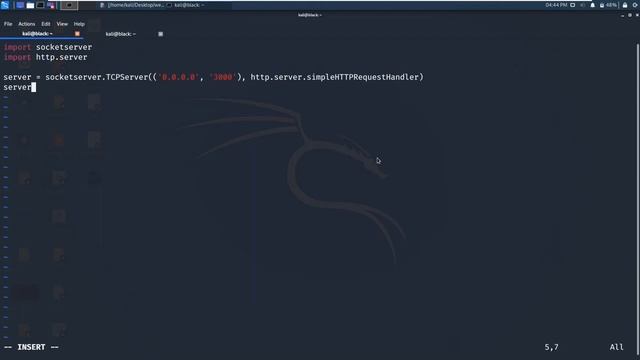The height and width of the screenshot is (360, 640).
Task: Click the red-accent launcher icon in the top panel
Action: pos(51,5)
